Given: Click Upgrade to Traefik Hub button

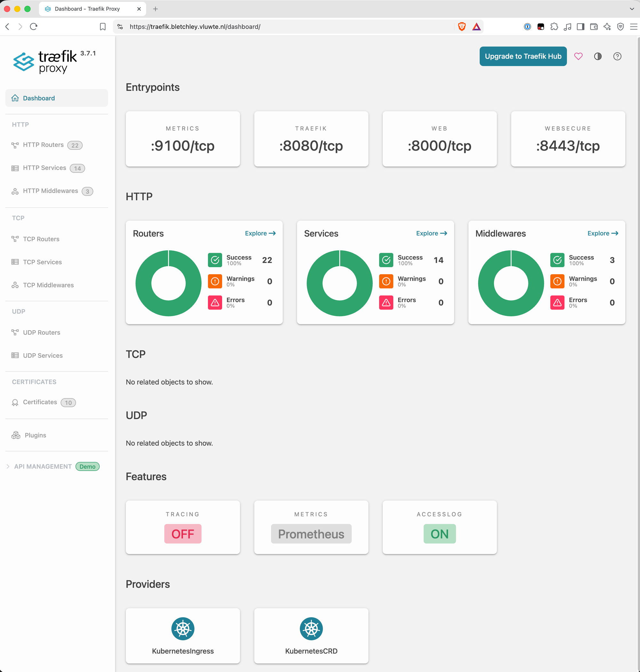Looking at the screenshot, I should (x=523, y=56).
